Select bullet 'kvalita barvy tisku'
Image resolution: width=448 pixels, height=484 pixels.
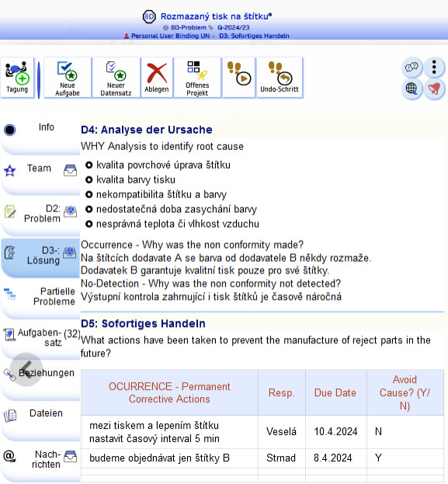pos(136,179)
